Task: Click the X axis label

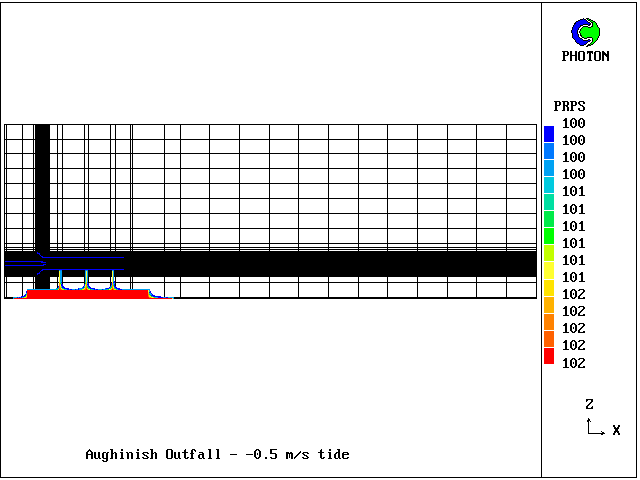Action: coord(616,430)
